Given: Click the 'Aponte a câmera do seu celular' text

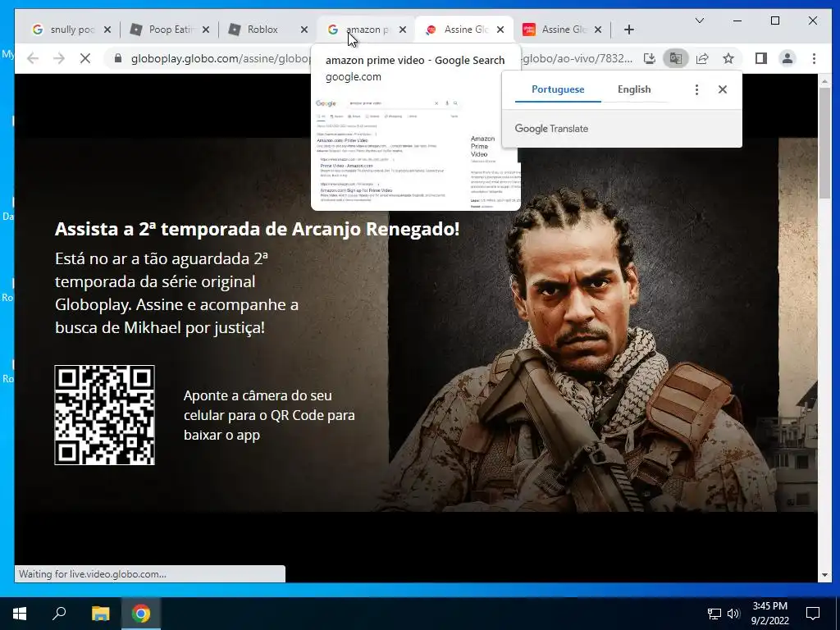Looking at the screenshot, I should tap(269, 415).
